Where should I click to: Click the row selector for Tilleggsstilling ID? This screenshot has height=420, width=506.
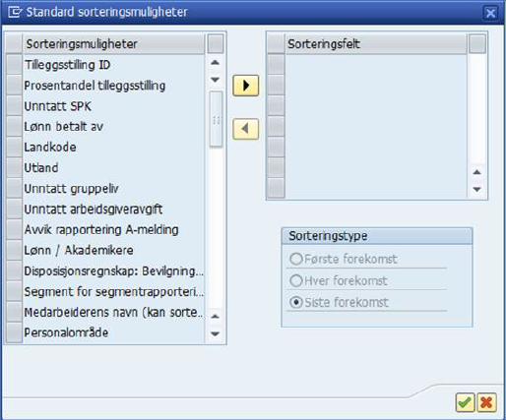point(14,65)
